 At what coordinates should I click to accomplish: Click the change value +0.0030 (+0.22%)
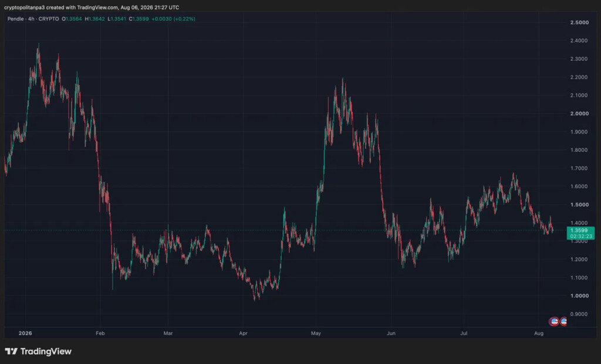click(x=173, y=19)
